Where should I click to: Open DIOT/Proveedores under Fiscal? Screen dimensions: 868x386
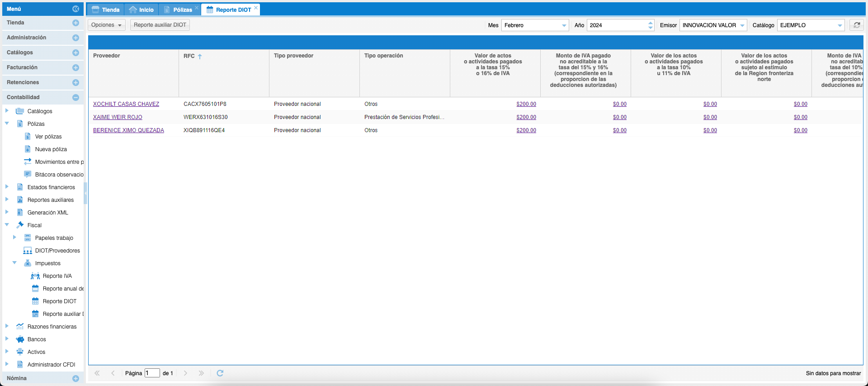pyautogui.click(x=57, y=251)
